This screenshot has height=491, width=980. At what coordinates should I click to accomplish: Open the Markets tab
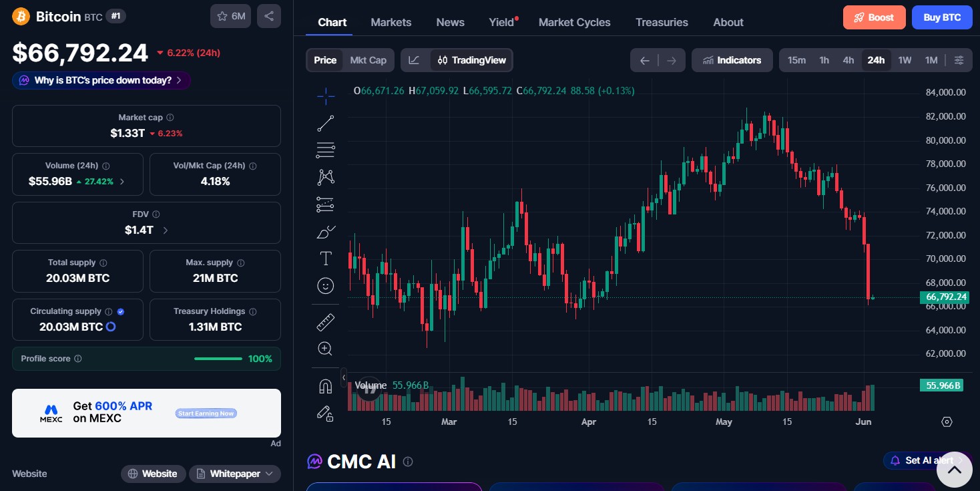(x=391, y=22)
